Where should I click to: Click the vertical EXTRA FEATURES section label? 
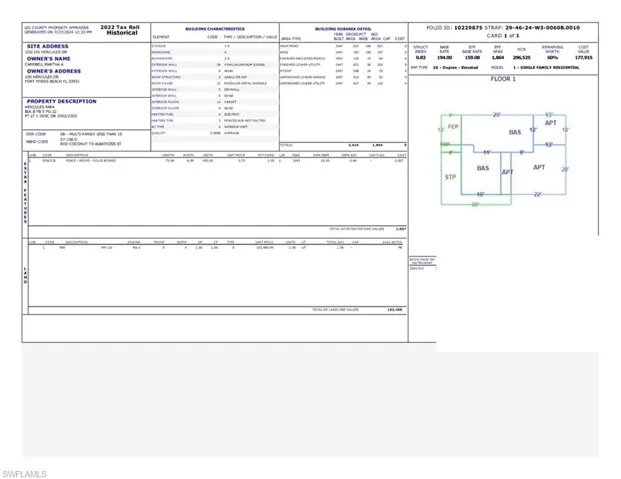coord(25,193)
